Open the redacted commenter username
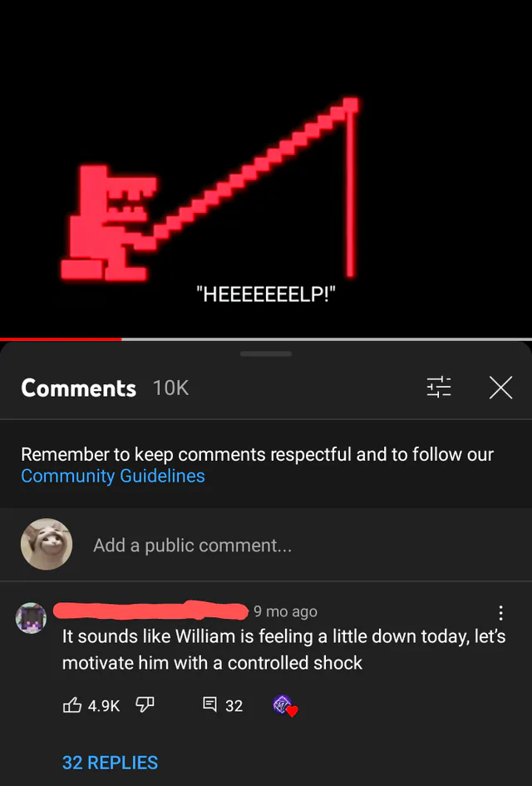 (150, 611)
